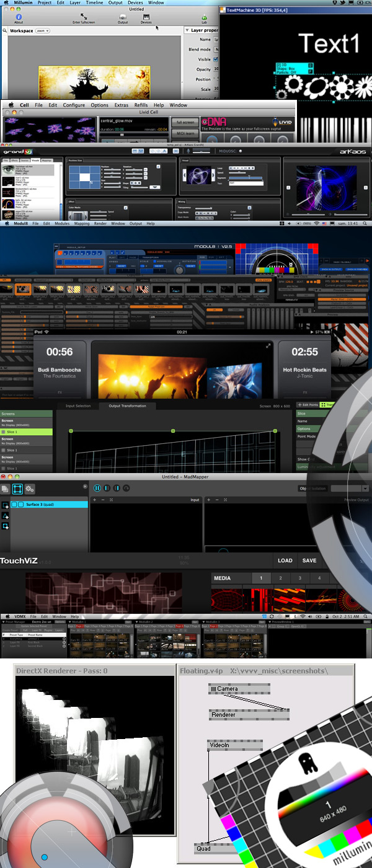372x868 pixels.
Task: Open the Window menu in VDMX
Action: coord(59,617)
